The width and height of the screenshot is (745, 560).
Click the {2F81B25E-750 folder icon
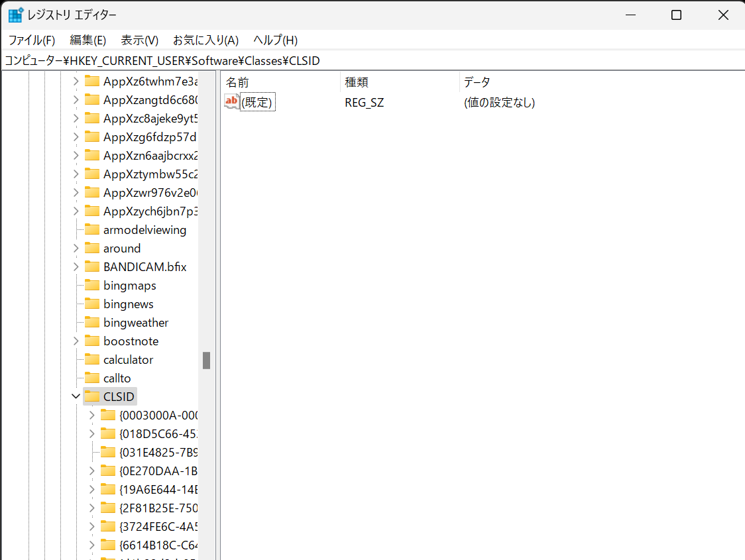(108, 507)
